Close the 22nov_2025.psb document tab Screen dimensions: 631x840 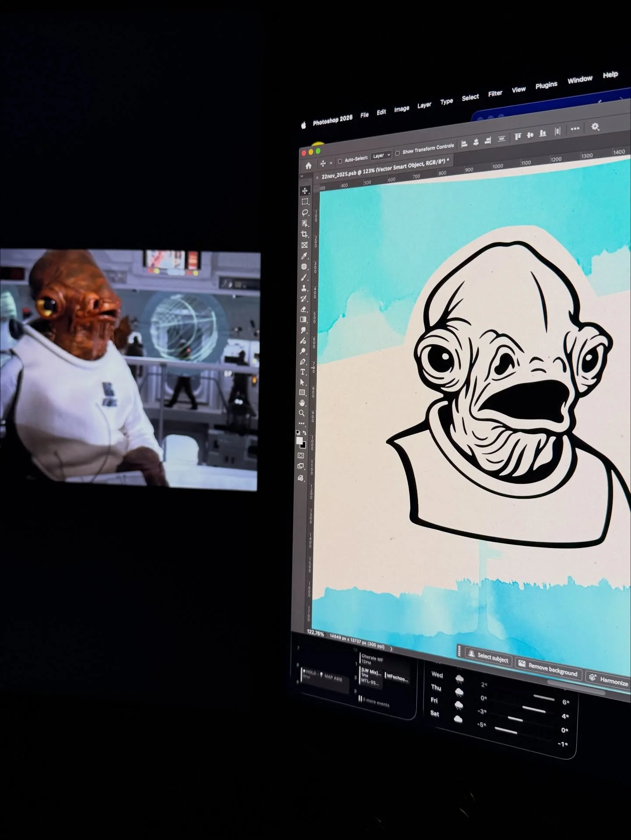(317, 178)
